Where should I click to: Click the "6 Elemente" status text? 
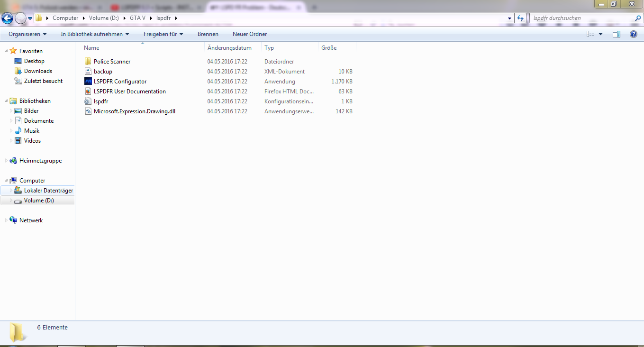pyautogui.click(x=52, y=328)
